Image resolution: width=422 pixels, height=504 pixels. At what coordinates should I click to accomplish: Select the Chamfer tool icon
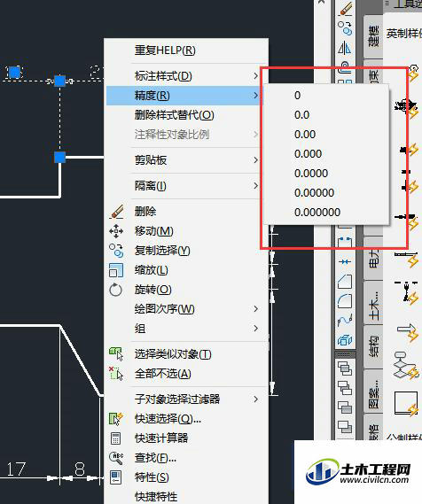pos(345,282)
